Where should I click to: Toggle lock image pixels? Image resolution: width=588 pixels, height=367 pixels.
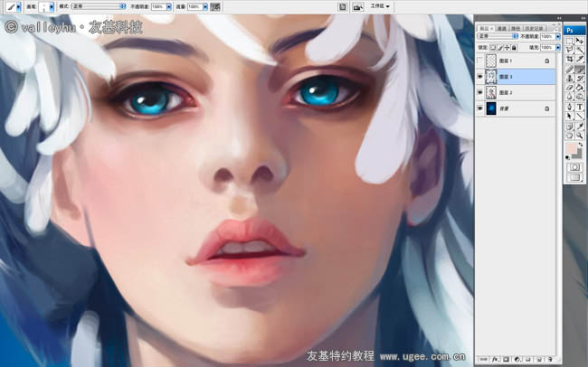tap(500, 48)
